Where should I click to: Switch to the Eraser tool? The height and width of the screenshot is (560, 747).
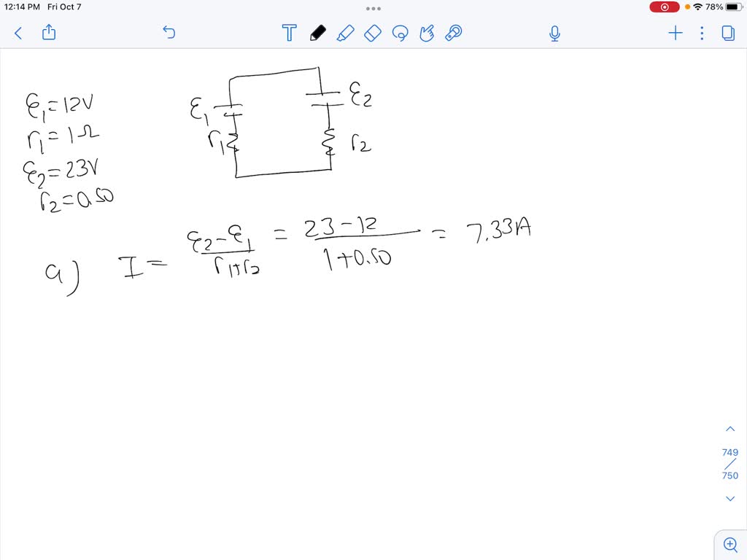[372, 33]
